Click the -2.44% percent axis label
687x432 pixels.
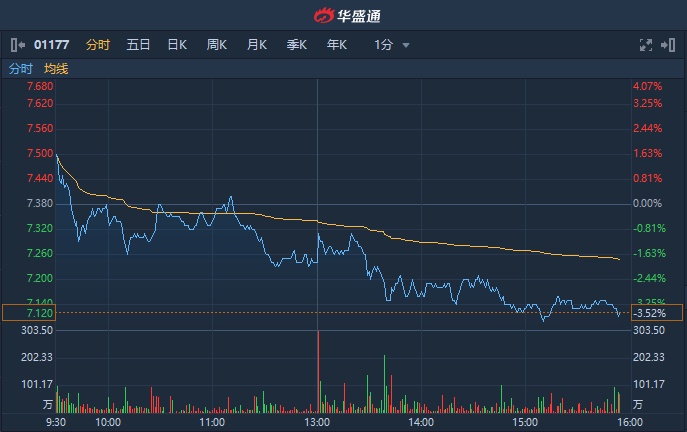pyautogui.click(x=649, y=278)
